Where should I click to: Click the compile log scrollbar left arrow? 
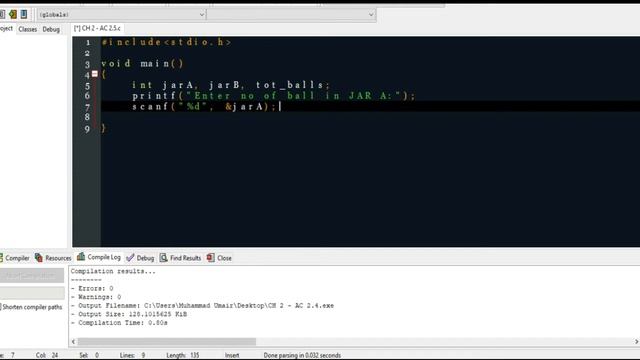click(x=73, y=342)
